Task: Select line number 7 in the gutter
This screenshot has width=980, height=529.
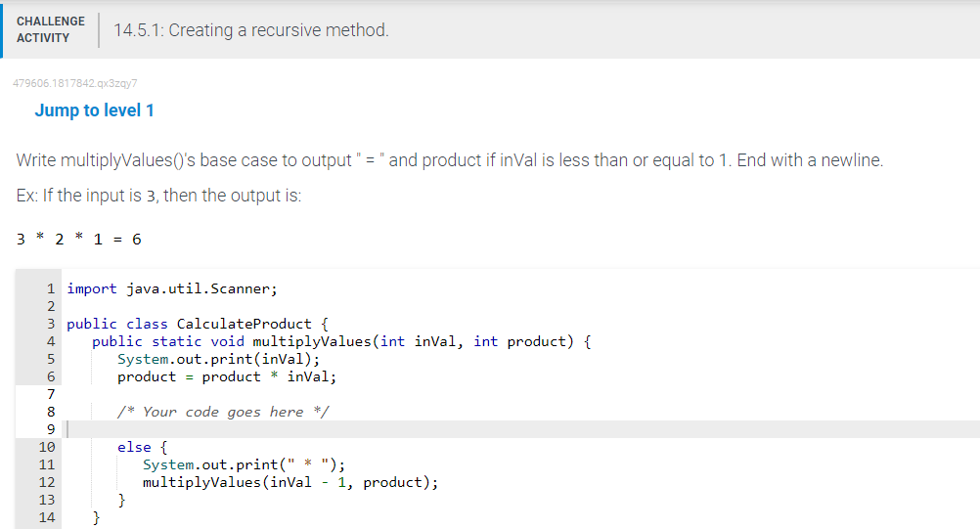Action: pyautogui.click(x=51, y=394)
